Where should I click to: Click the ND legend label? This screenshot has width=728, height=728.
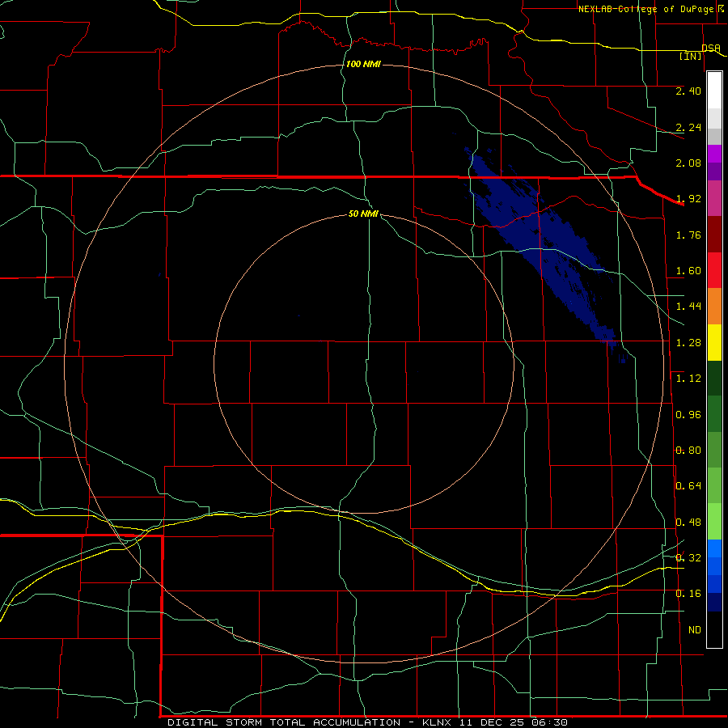[695, 630]
